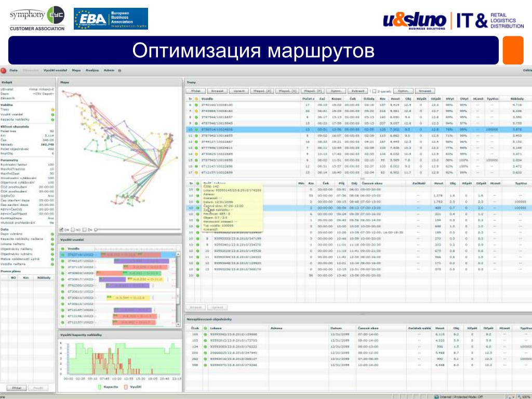Select the highlighted route row 10 in Trasy

tap(358, 129)
